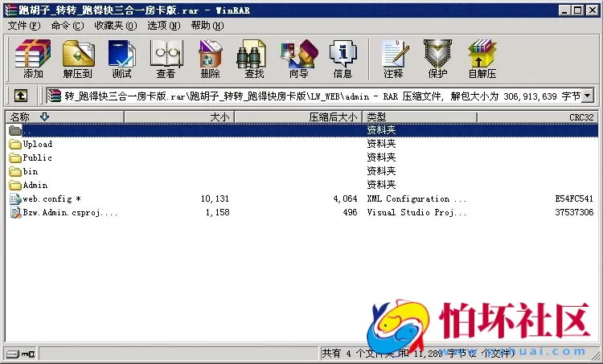
Task: Sort by Packed size (压缩后大小) header
Action: tap(298, 117)
